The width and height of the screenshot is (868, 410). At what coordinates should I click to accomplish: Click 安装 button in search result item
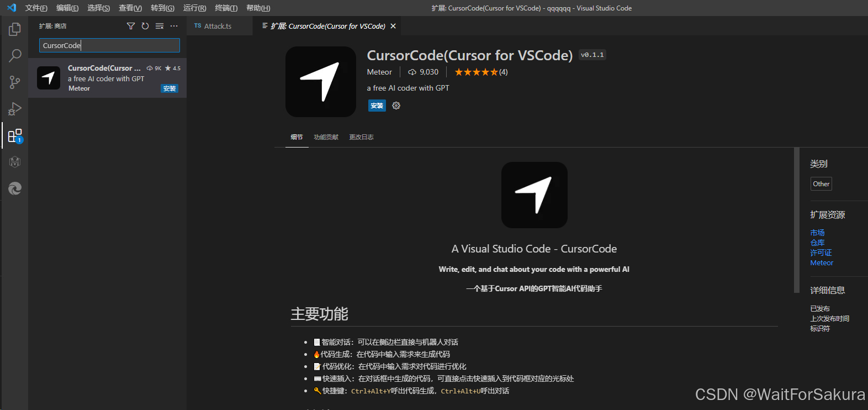pyautogui.click(x=170, y=88)
